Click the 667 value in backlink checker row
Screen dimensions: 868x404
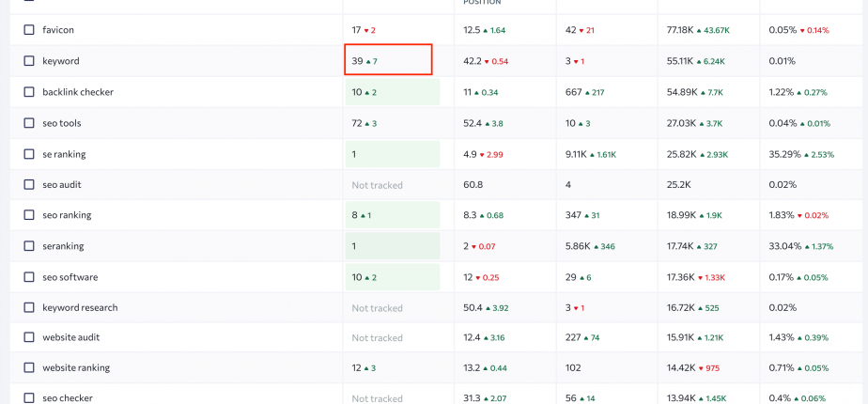point(573,92)
